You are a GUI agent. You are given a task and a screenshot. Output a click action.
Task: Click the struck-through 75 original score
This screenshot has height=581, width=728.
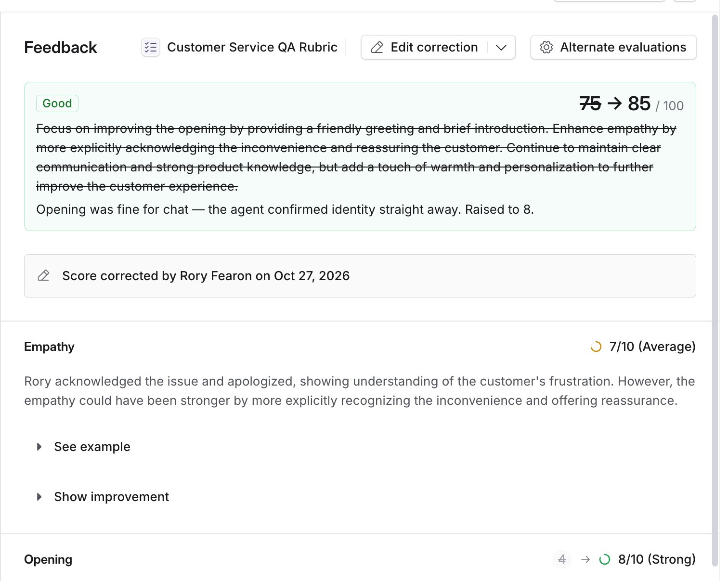[590, 103]
